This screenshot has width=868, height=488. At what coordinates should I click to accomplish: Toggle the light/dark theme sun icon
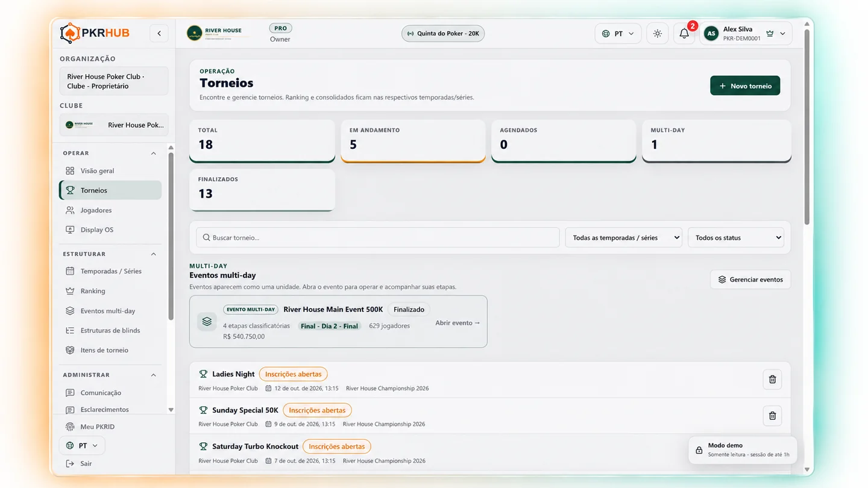point(658,34)
